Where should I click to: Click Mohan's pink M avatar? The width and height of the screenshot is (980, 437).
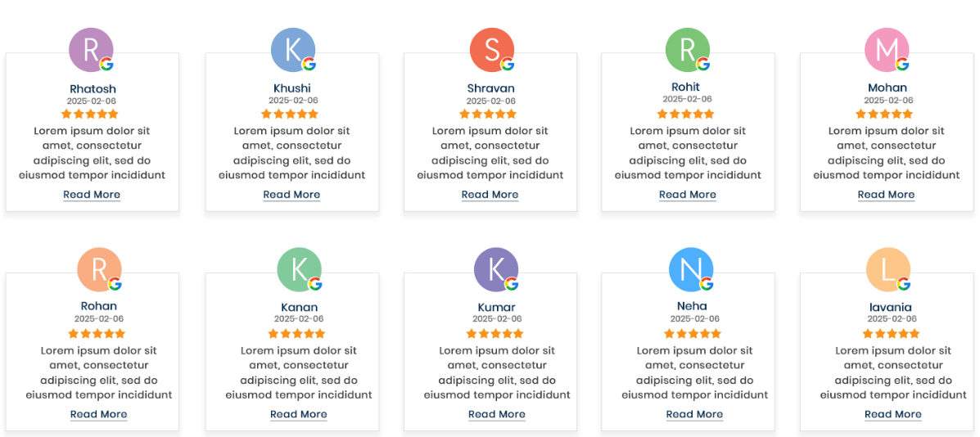[887, 49]
